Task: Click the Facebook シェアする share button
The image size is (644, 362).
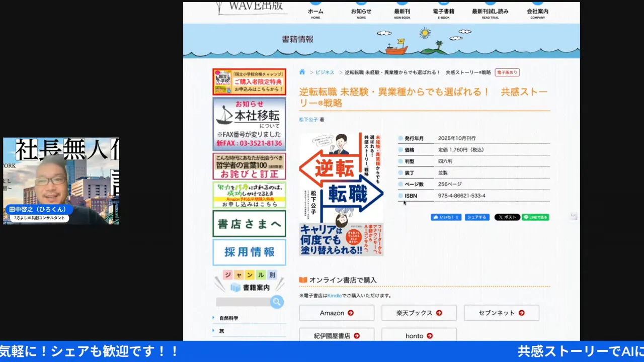Action: (x=476, y=217)
